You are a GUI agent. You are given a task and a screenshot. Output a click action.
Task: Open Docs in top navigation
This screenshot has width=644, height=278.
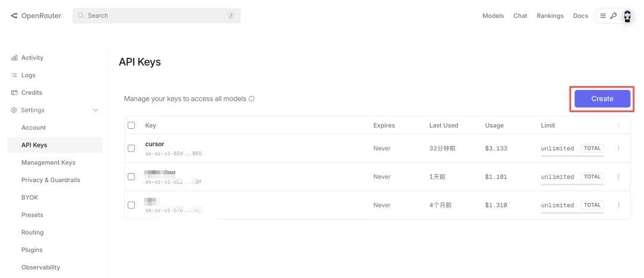click(580, 16)
